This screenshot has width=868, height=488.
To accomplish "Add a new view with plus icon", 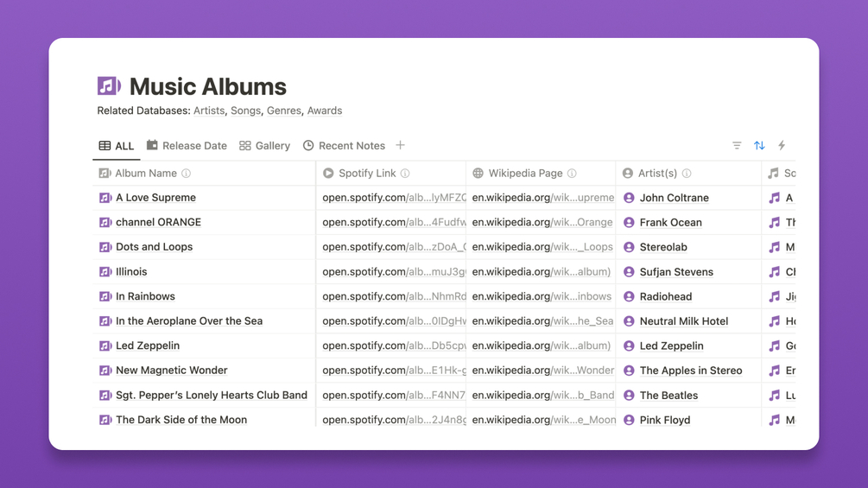I will coord(400,145).
